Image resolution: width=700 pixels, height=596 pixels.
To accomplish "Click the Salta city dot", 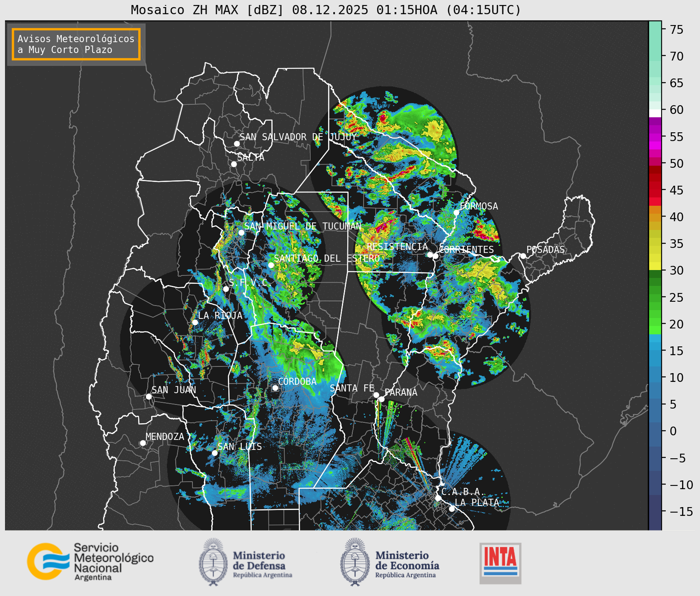I will (234, 164).
